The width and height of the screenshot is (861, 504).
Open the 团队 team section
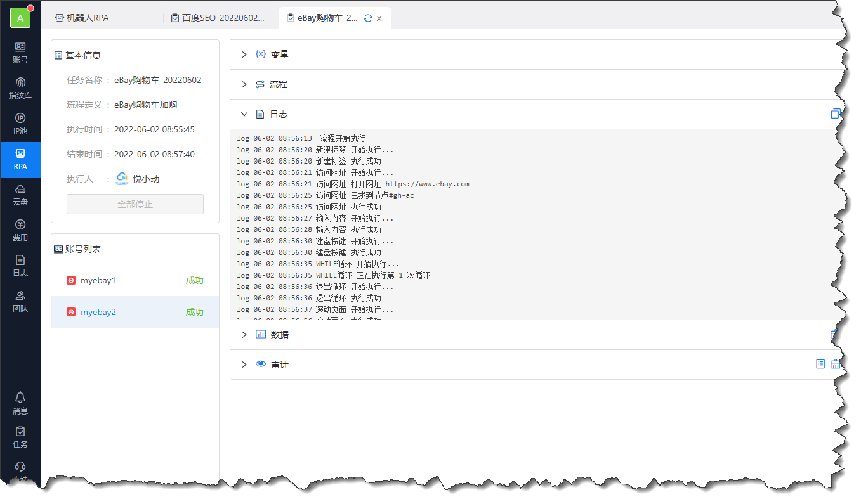(20, 301)
